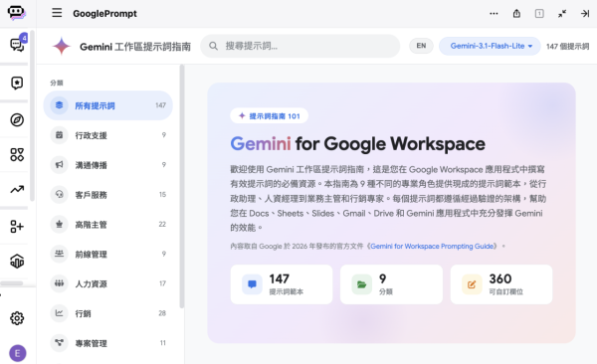Click the left app sidebar scrollbar
This screenshot has width=597, height=364.
click(x=33, y=115)
